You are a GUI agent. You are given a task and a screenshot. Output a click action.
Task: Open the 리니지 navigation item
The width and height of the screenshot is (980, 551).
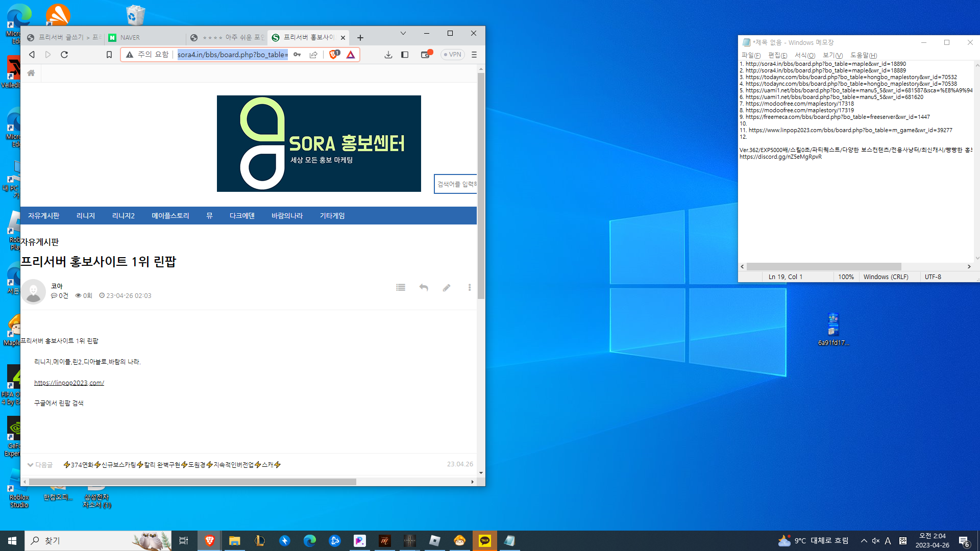pyautogui.click(x=86, y=216)
